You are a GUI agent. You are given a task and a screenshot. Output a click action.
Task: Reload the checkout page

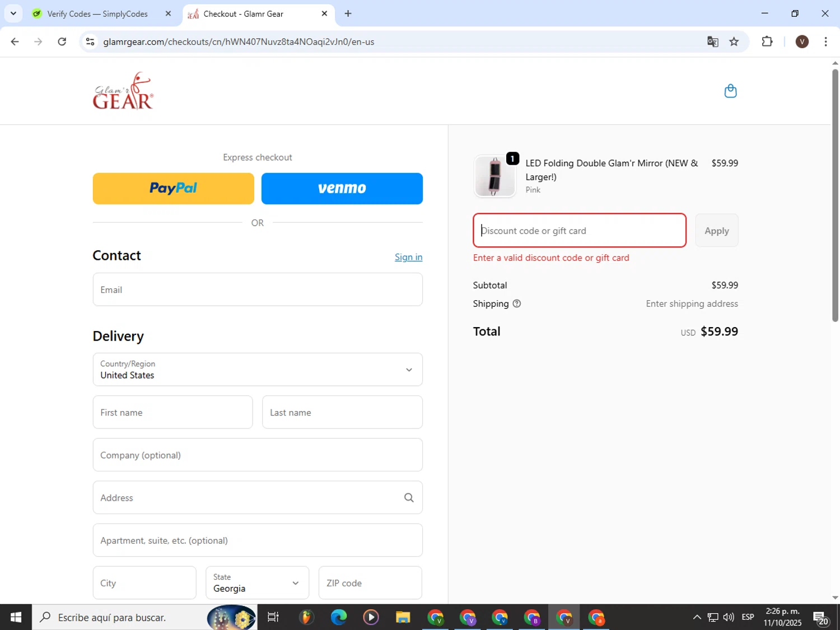pos(62,41)
